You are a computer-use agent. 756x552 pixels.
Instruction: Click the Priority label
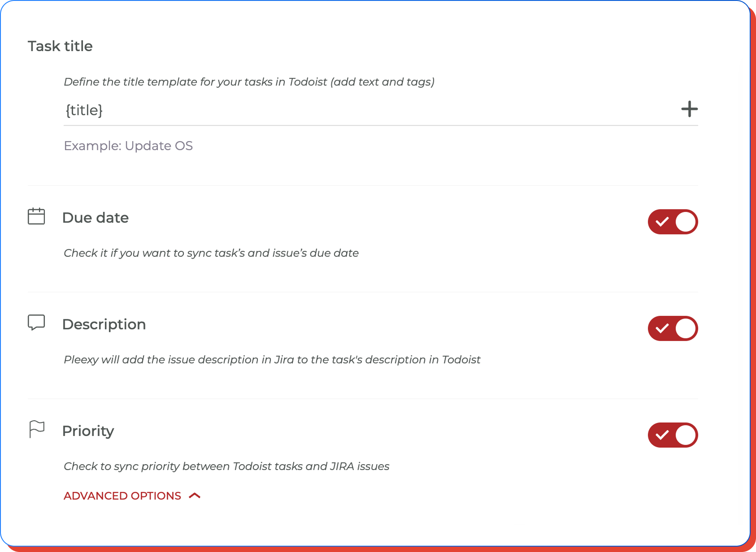tap(88, 431)
